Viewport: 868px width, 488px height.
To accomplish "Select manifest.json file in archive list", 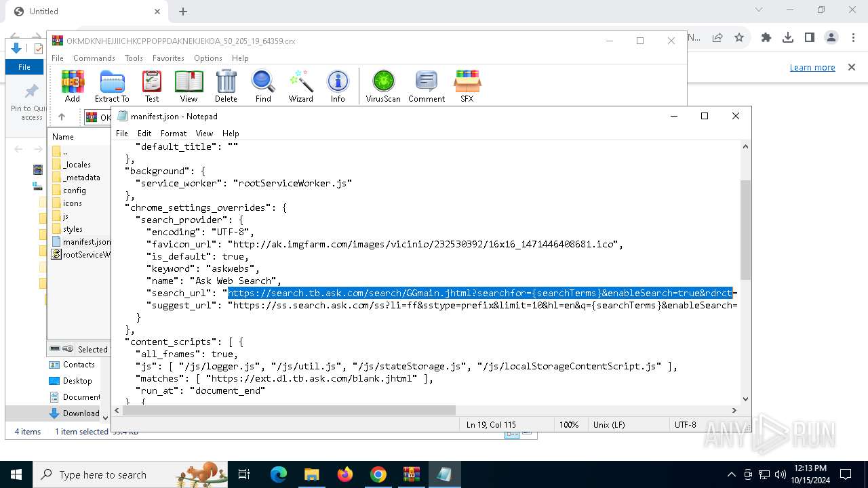I will click(81, 242).
